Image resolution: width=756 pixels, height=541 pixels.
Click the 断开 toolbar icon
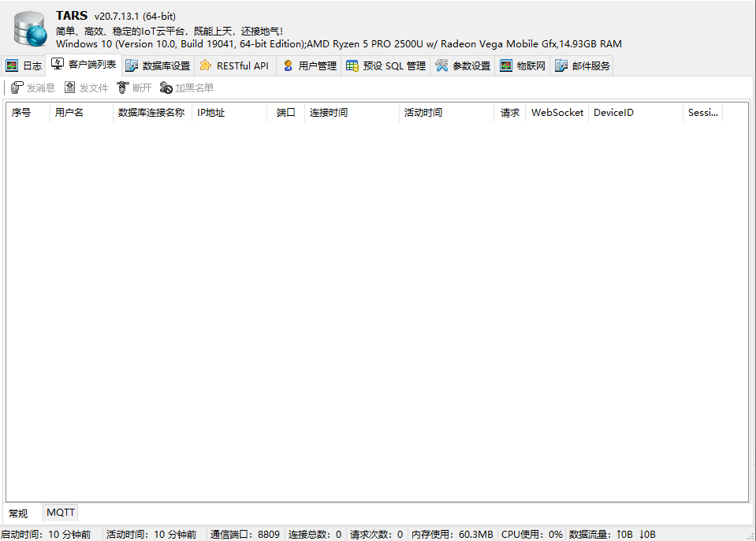[122, 88]
